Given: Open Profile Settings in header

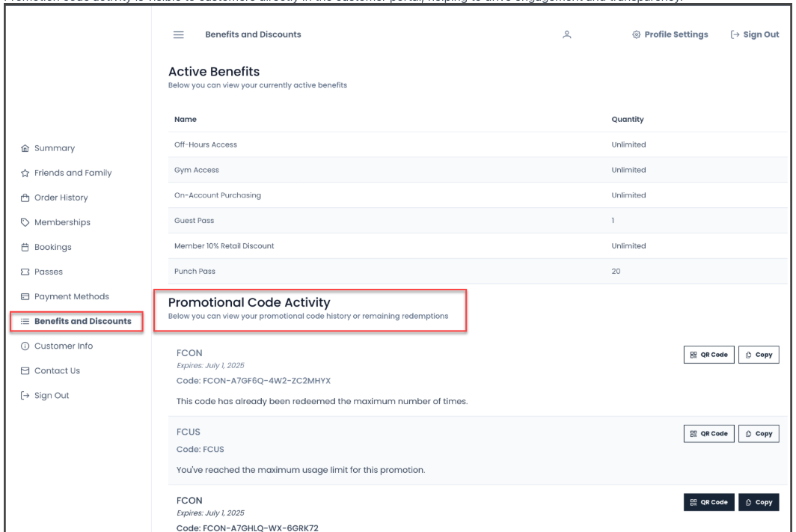Looking at the screenshot, I should pos(670,34).
